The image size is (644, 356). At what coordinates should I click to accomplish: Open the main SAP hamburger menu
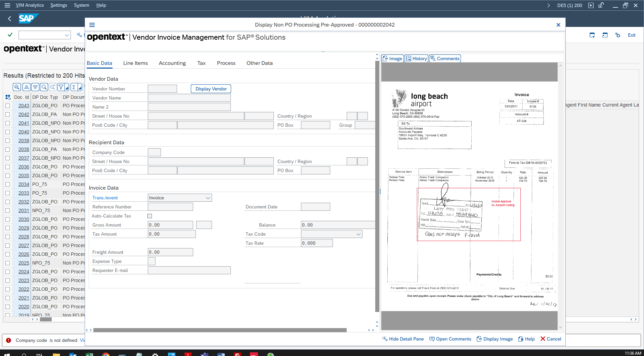(7, 5)
